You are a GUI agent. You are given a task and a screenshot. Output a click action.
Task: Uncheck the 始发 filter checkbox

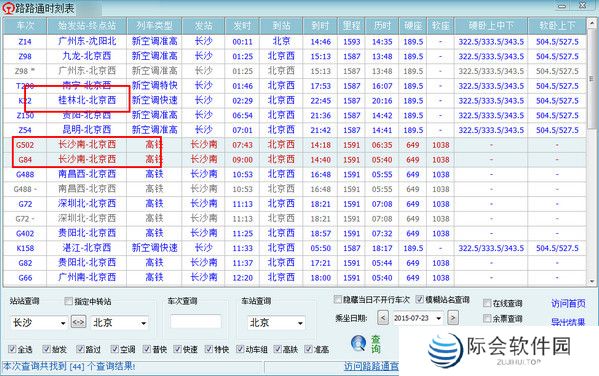[46, 348]
